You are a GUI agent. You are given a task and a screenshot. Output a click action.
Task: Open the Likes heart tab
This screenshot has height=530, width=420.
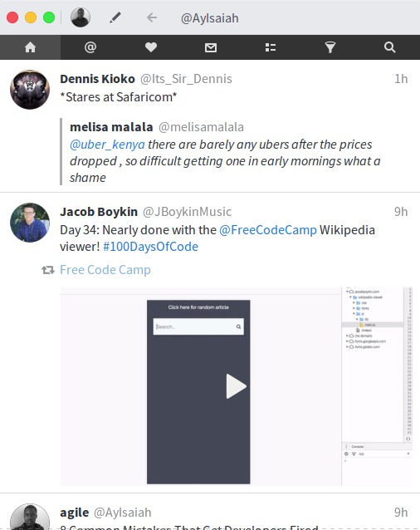pyautogui.click(x=150, y=47)
